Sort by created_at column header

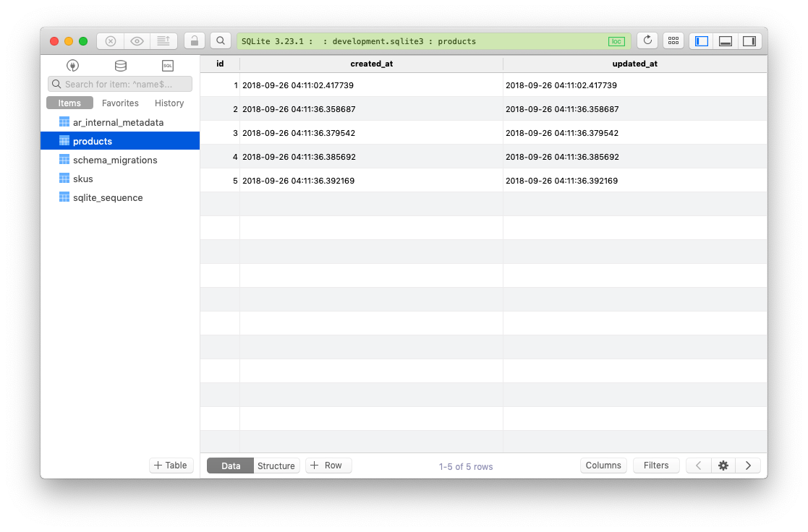point(372,64)
